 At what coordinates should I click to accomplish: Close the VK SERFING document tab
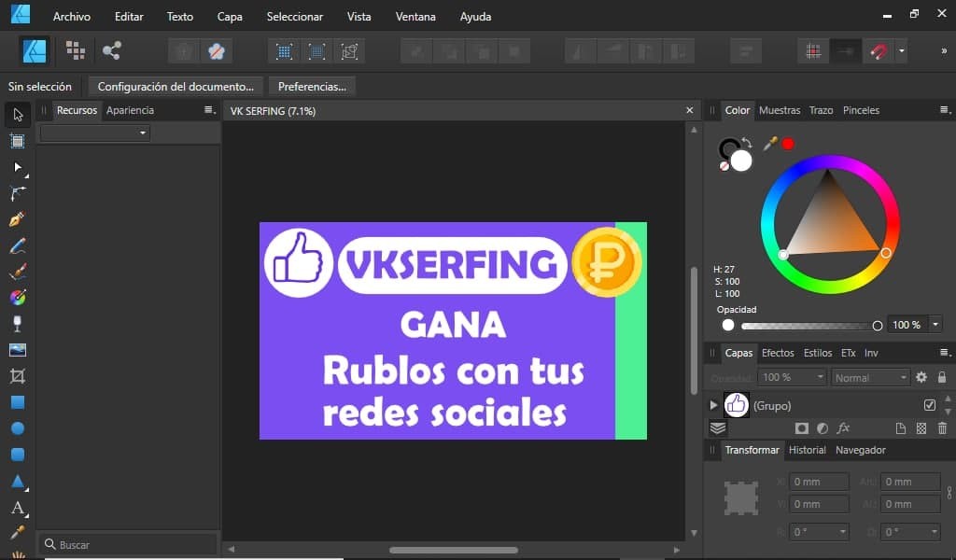690,110
